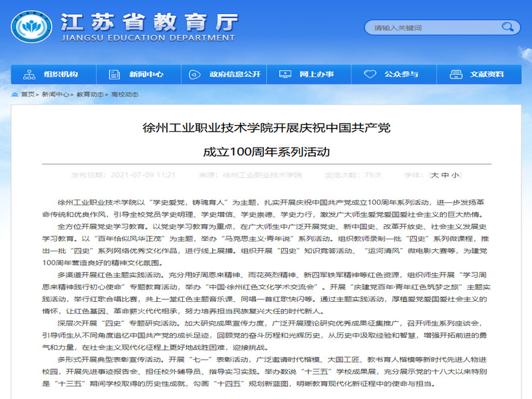Click the 新闻中心 breadcrumb link
The width and height of the screenshot is (532, 399).
tap(55, 94)
